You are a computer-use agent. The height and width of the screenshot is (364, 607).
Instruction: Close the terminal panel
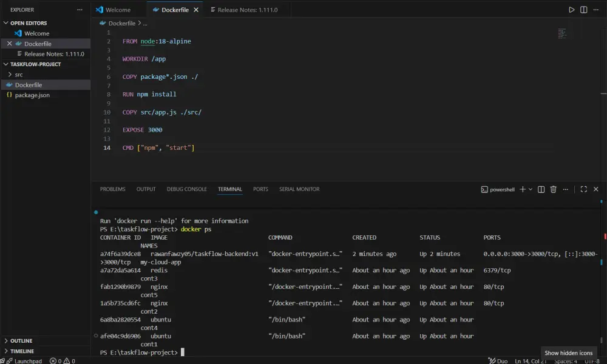tap(596, 189)
